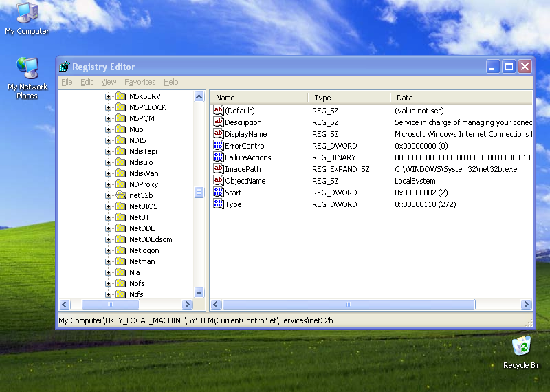The image size is (550, 392).
Task: Select the NetDDEdsdm tree label
Action: [x=151, y=239]
